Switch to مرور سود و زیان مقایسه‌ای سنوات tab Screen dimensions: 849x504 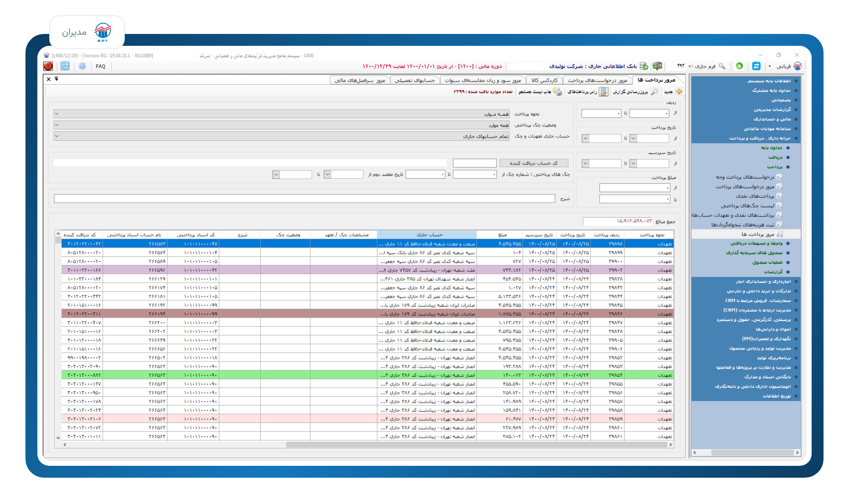[483, 80]
